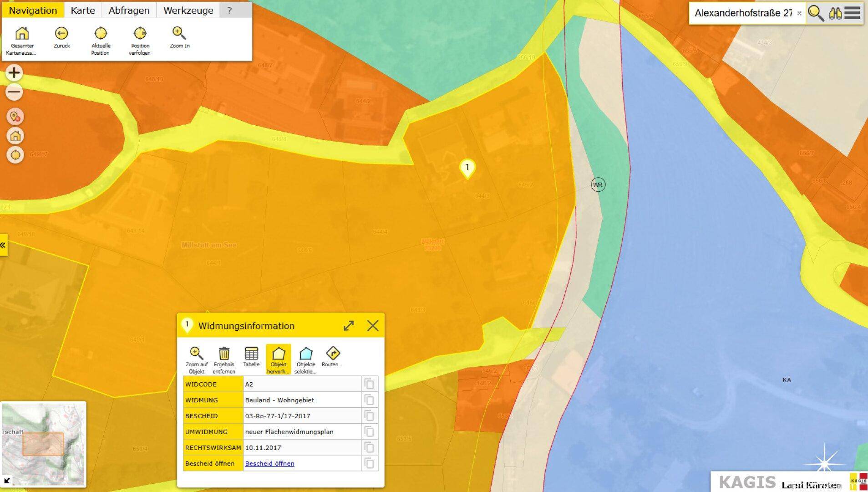Open the Werkzeuge tab
This screenshot has height=492, width=868.
point(188,10)
